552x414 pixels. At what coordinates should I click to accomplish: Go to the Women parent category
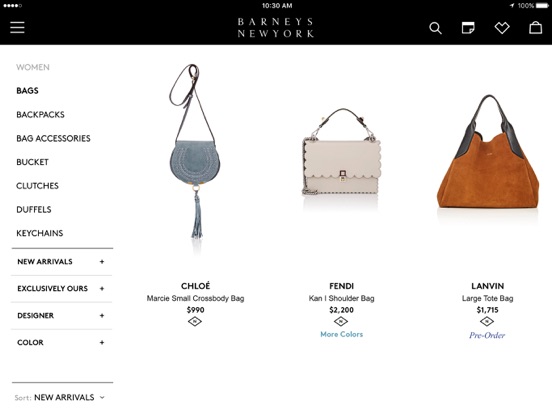(33, 67)
